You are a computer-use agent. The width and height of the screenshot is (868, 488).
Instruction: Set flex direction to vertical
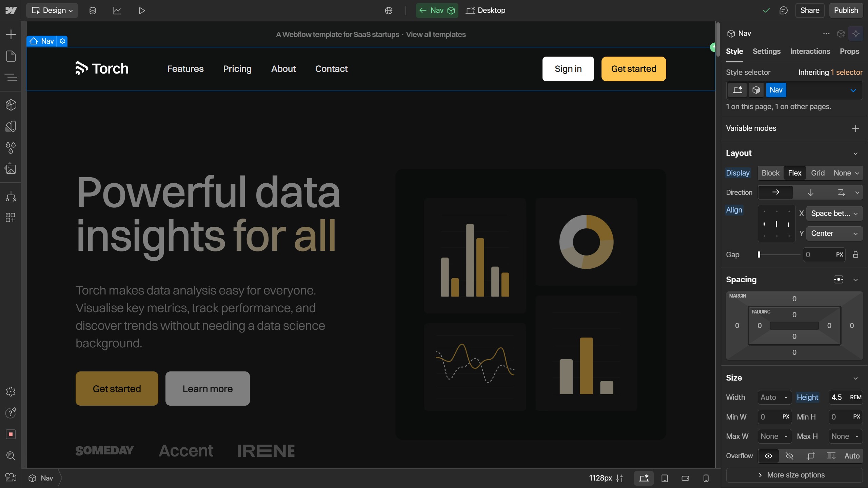coord(810,192)
